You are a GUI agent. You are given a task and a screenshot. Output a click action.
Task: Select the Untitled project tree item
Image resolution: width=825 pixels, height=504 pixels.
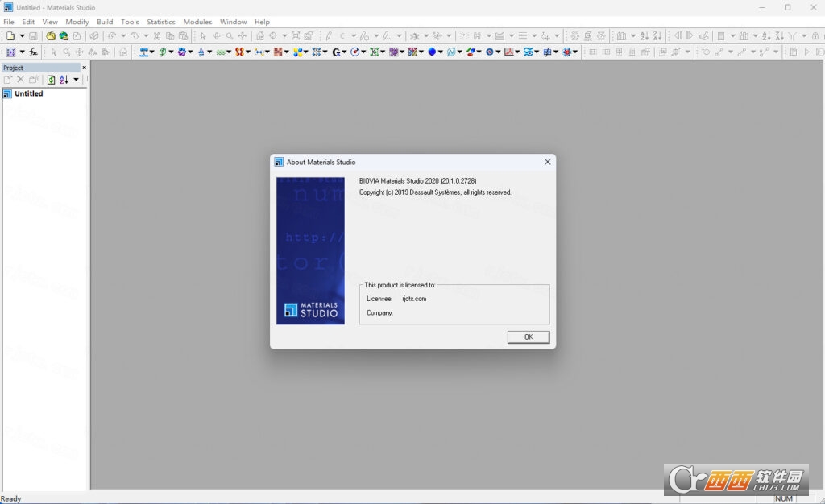[x=28, y=93]
